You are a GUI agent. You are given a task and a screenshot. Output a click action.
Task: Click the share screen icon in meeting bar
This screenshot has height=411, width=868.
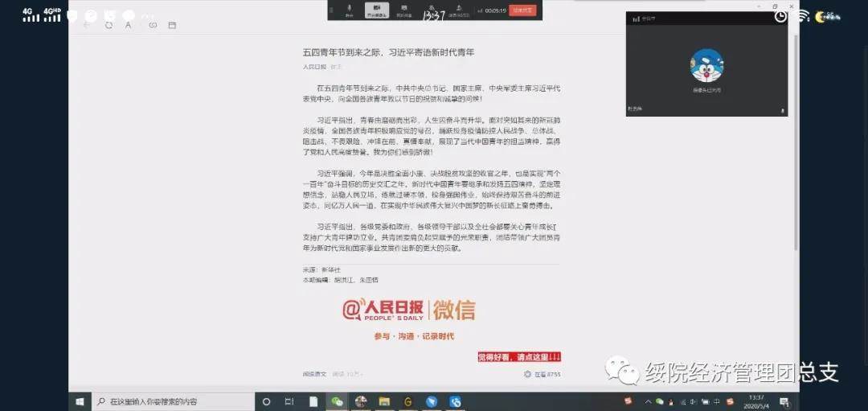click(x=403, y=10)
